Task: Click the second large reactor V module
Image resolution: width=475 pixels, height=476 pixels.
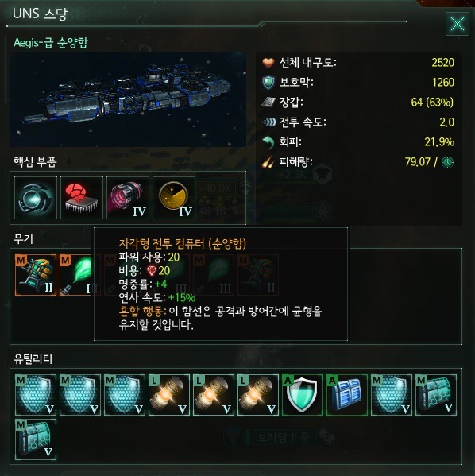Action: [214, 395]
